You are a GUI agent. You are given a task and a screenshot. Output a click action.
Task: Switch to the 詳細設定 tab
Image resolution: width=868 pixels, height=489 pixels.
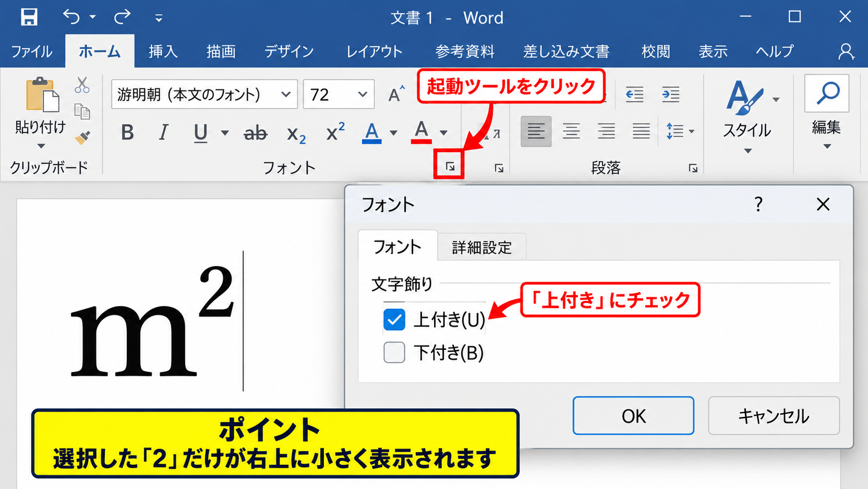[482, 248]
